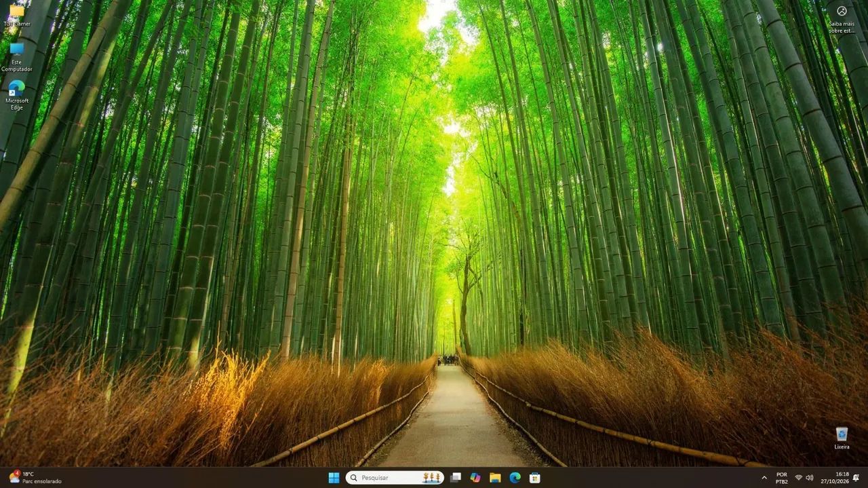The height and width of the screenshot is (488, 868).
Task: Open the Windows Start menu
Action: (x=334, y=478)
